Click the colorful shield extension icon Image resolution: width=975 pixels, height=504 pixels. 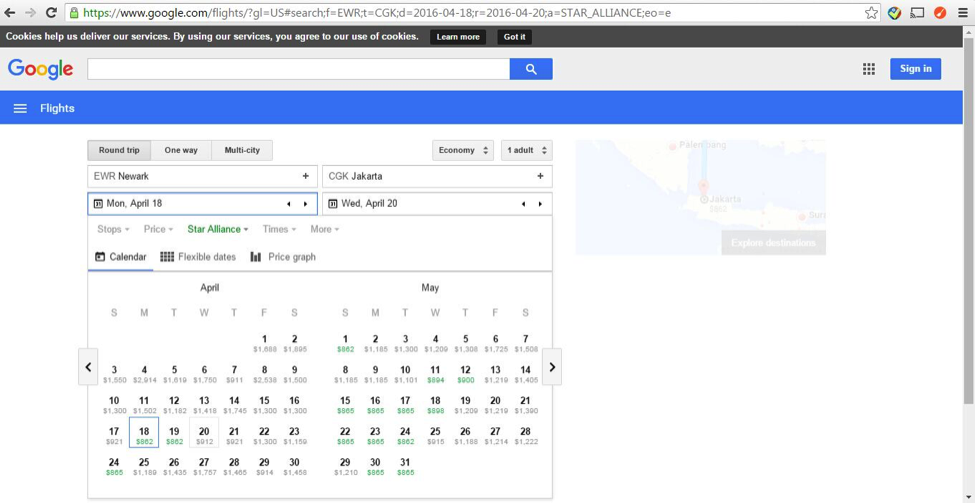(894, 12)
